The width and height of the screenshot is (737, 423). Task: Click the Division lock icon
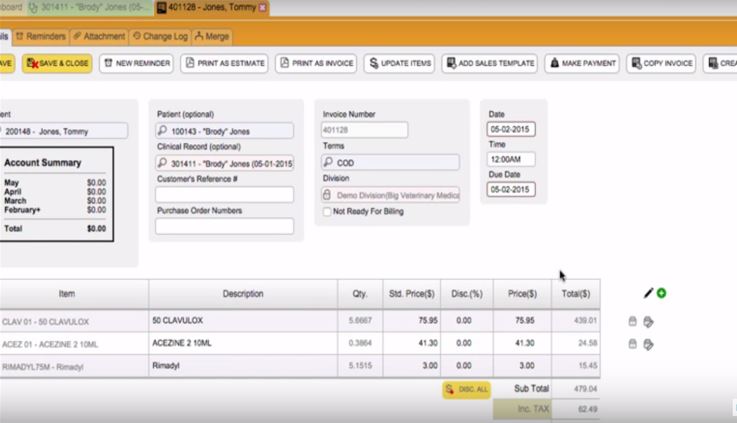[327, 195]
